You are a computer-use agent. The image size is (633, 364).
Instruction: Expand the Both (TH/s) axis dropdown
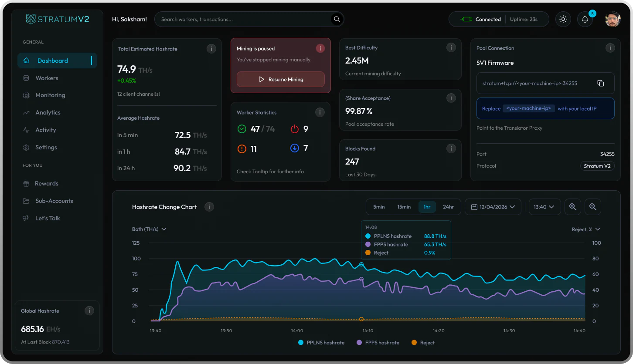(149, 229)
